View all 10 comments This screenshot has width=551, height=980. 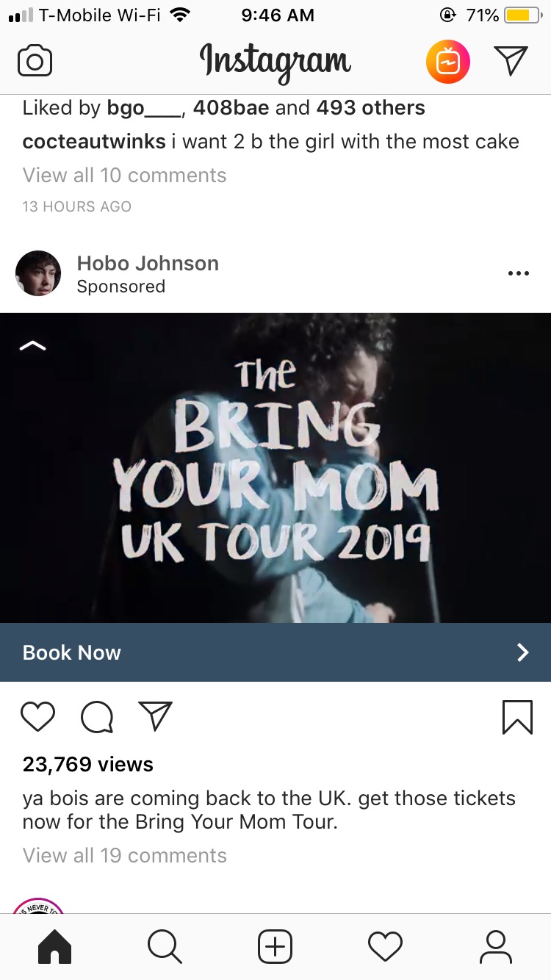125,175
